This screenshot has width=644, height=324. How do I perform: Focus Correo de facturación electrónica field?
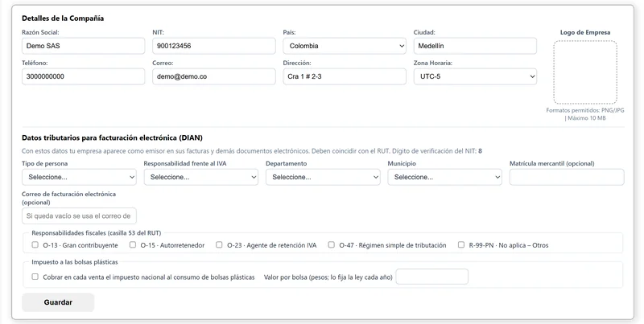point(79,215)
